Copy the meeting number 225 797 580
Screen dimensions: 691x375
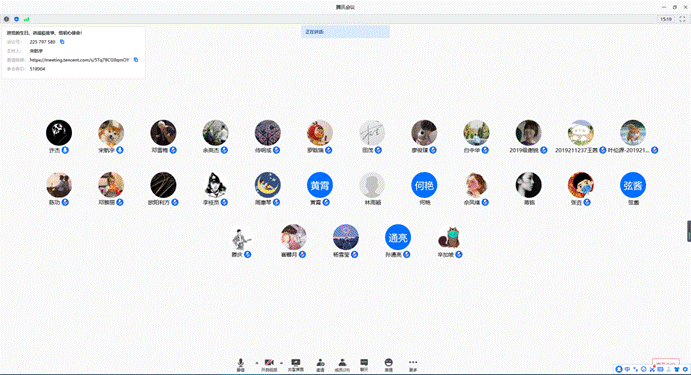62,42
